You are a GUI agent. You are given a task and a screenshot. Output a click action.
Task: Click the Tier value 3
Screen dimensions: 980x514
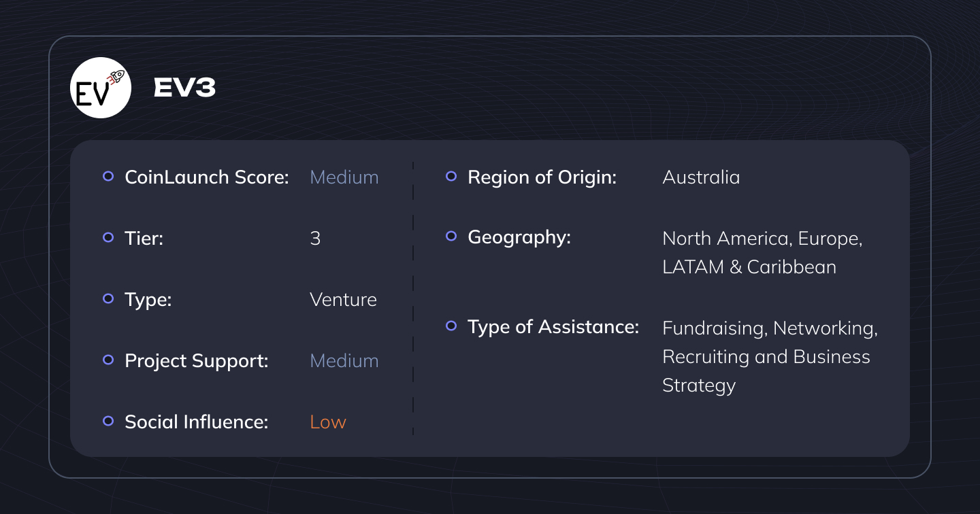tap(315, 239)
